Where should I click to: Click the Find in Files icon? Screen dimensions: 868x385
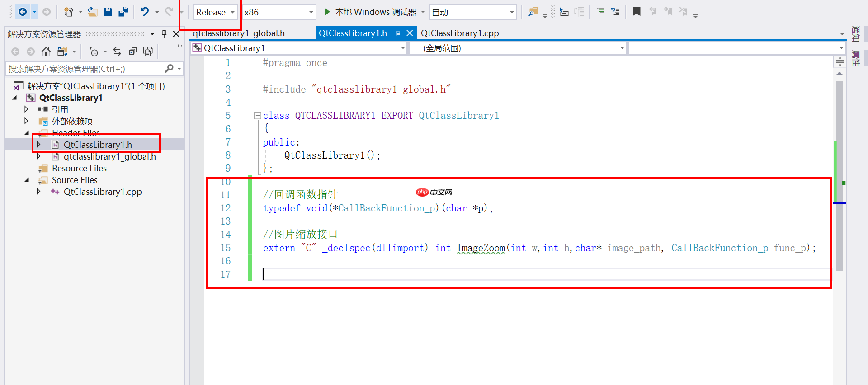click(x=533, y=12)
